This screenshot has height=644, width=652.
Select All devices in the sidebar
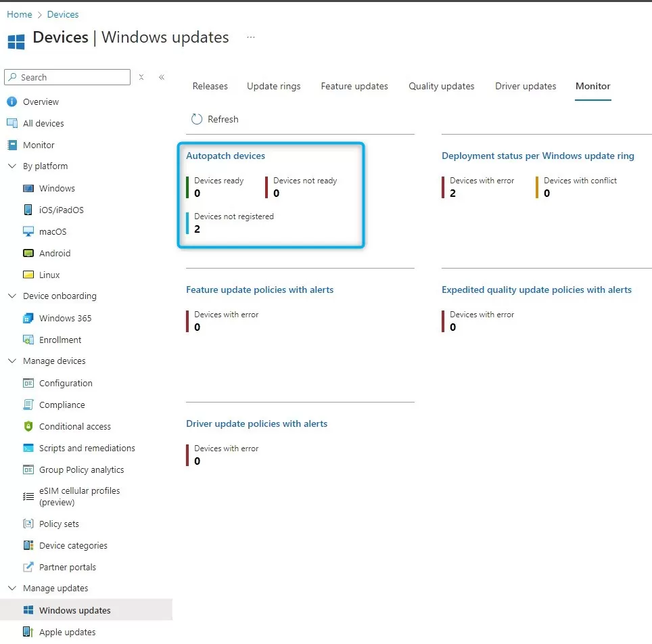click(x=43, y=123)
